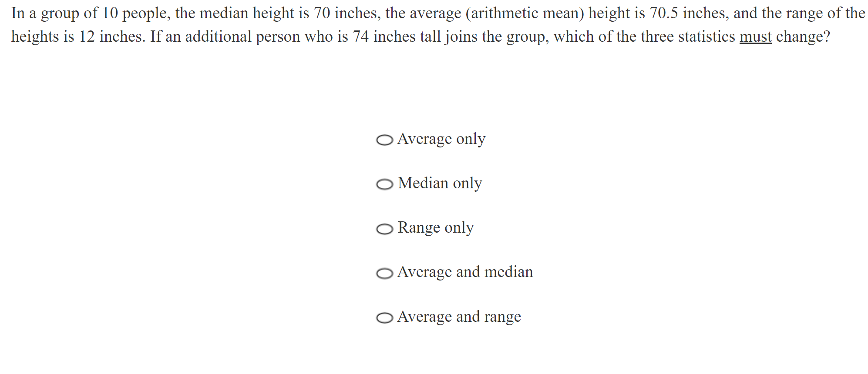Choose the "Median only" radio button
Viewport: 868px width, 374px height.
point(384,184)
